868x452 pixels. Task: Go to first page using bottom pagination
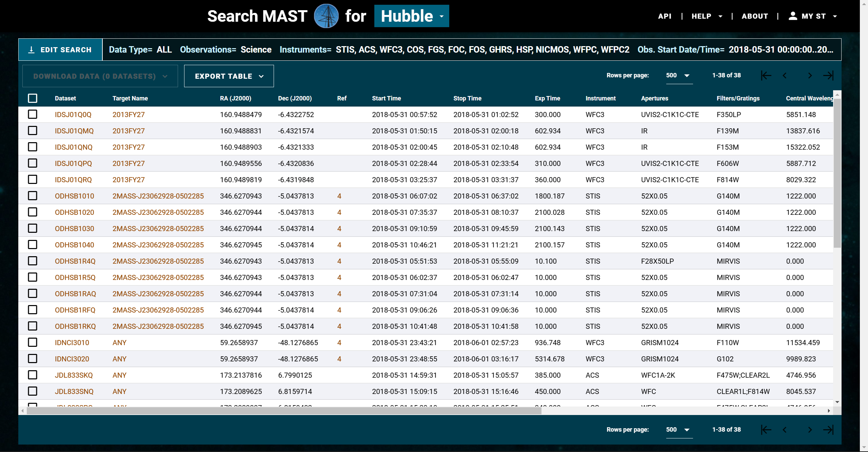pos(766,430)
